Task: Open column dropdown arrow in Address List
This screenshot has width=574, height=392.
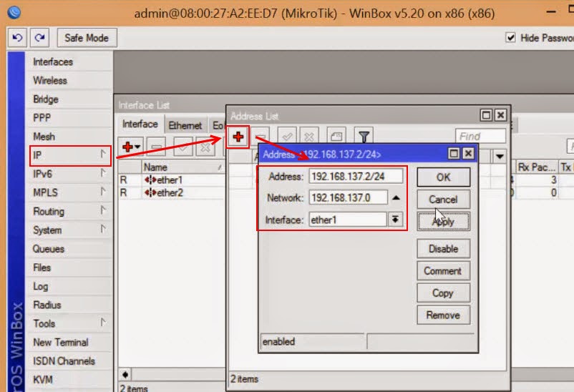Action: point(500,157)
